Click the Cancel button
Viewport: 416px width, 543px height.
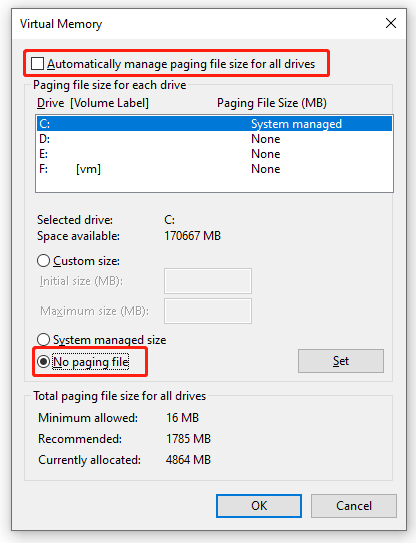click(x=354, y=506)
